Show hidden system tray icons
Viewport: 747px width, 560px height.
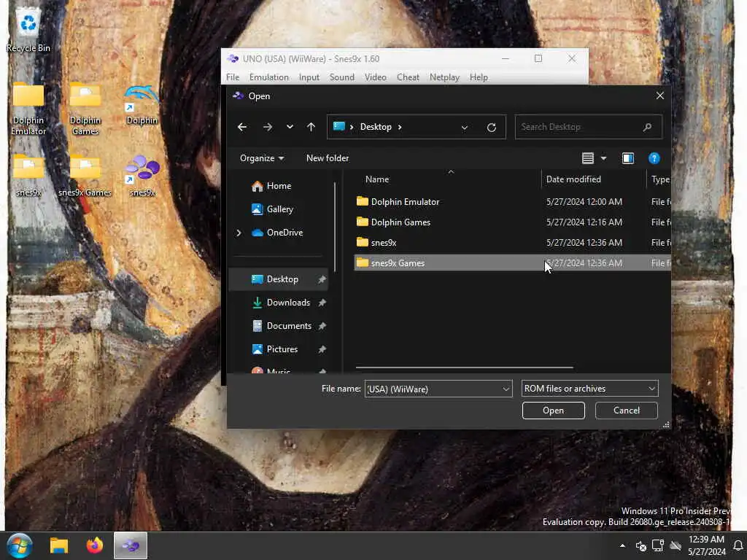point(622,545)
